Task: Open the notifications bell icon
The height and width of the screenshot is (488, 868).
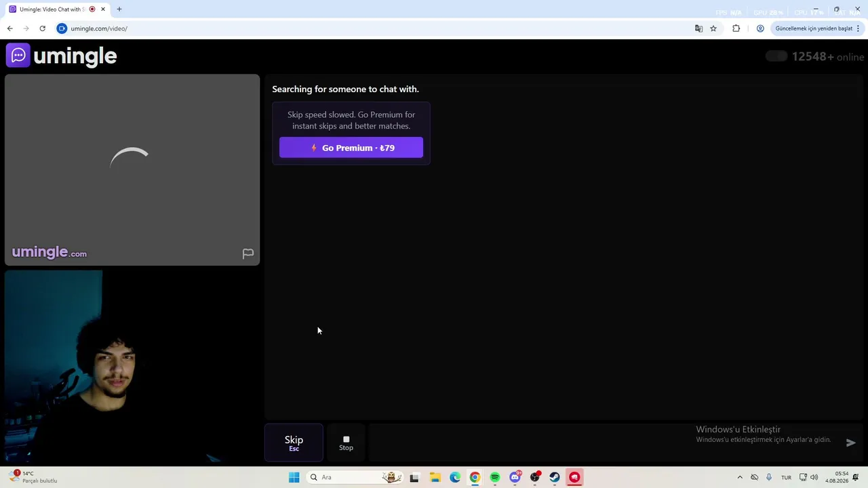Action: (857, 477)
